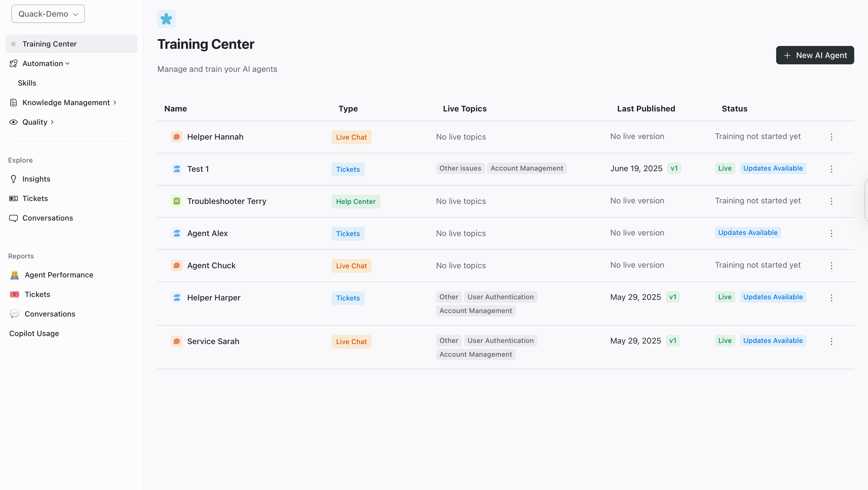Collapse the Automation section chevron

point(67,63)
